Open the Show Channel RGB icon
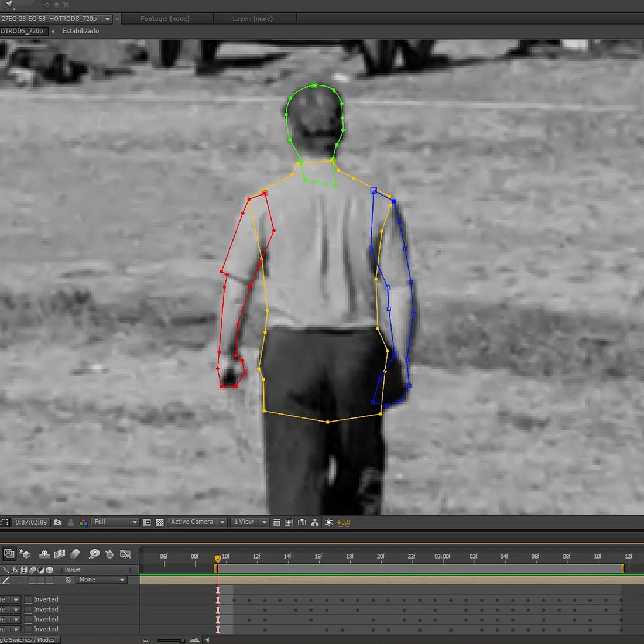The image size is (644, 644). pyautogui.click(x=83, y=522)
